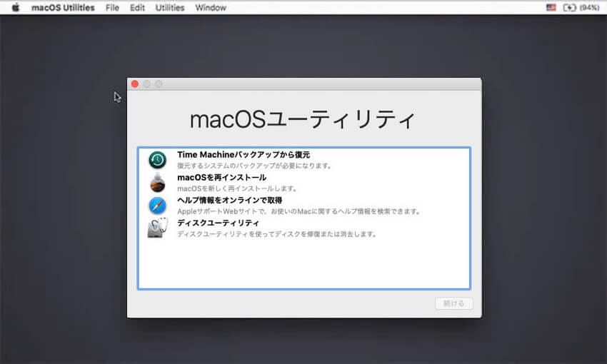This screenshot has width=607, height=364.
Task: Close the macOSユーティリティ window with the red button
Action: tap(134, 84)
